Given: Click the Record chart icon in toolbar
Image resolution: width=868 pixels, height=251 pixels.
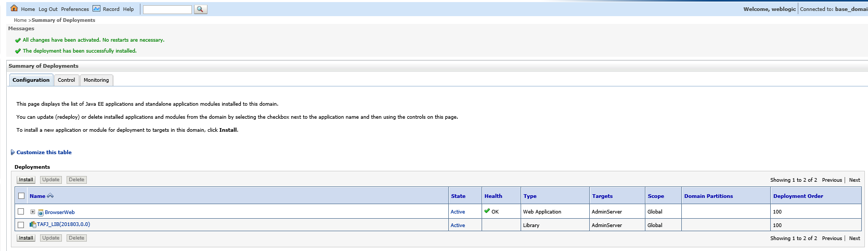Looking at the screenshot, I should tap(96, 8).
